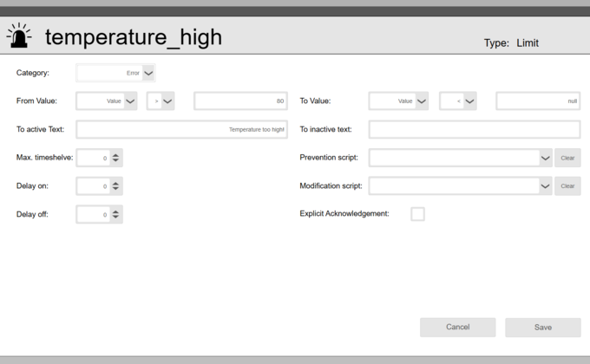This screenshot has width=590, height=364.
Task: Clear the Prevention script selection
Action: tap(567, 158)
